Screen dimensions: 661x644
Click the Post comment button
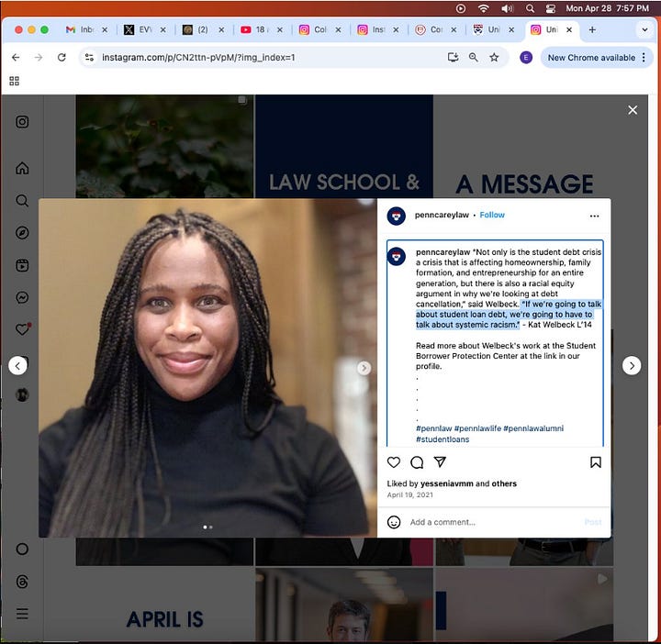[593, 522]
